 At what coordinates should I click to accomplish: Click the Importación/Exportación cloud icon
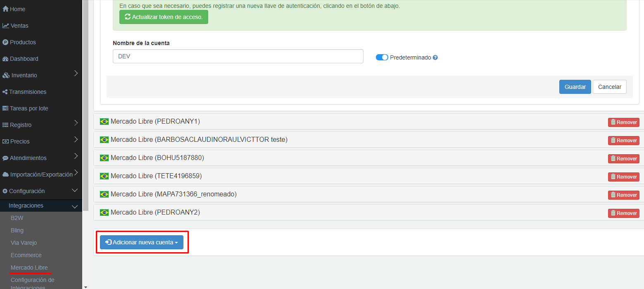(x=5, y=174)
